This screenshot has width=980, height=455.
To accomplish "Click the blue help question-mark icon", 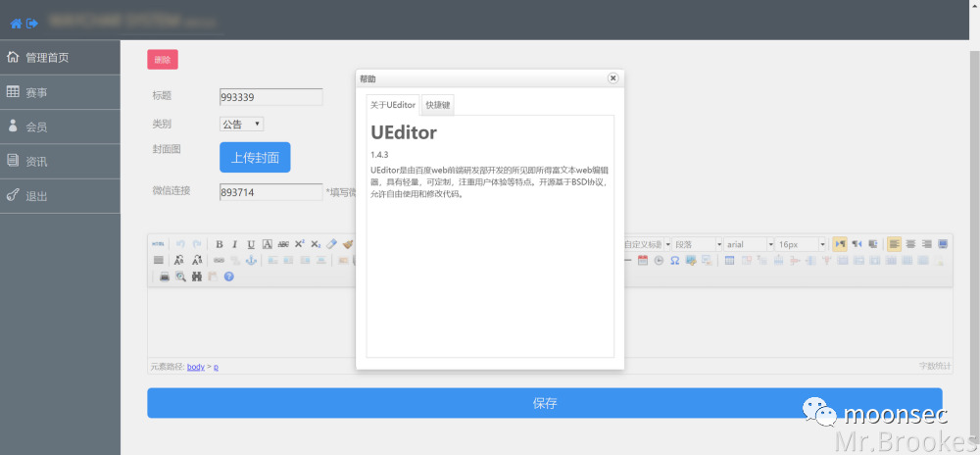I will tap(228, 277).
